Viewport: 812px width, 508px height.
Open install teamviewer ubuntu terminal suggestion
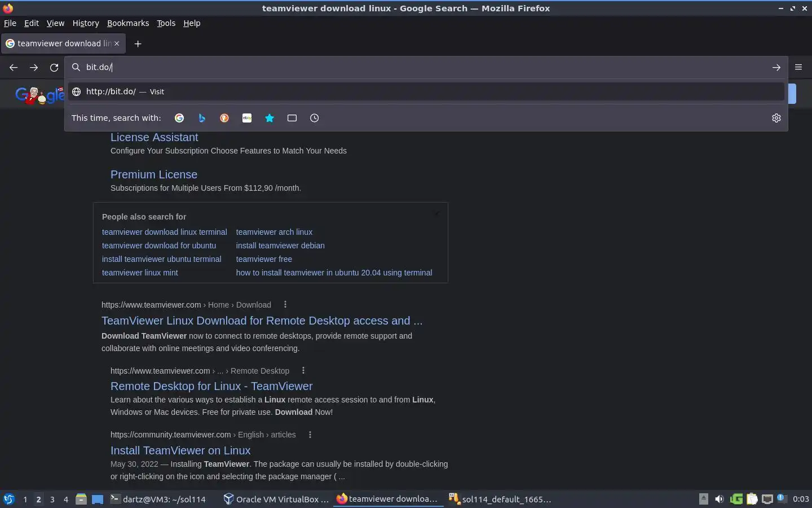[x=162, y=259]
